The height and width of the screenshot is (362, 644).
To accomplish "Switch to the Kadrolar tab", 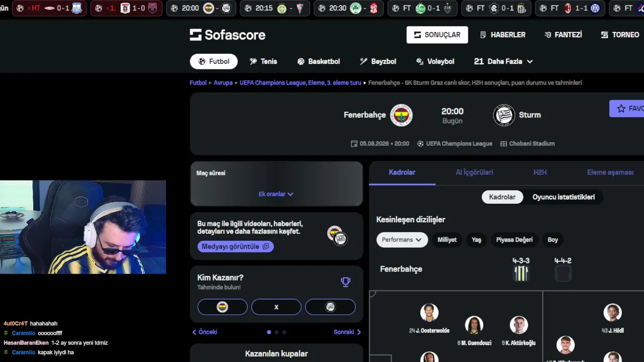I will 402,172.
